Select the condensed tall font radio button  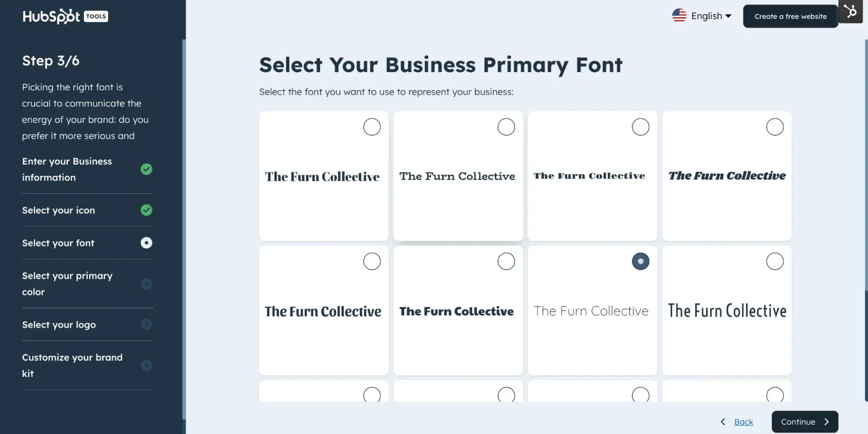(775, 262)
